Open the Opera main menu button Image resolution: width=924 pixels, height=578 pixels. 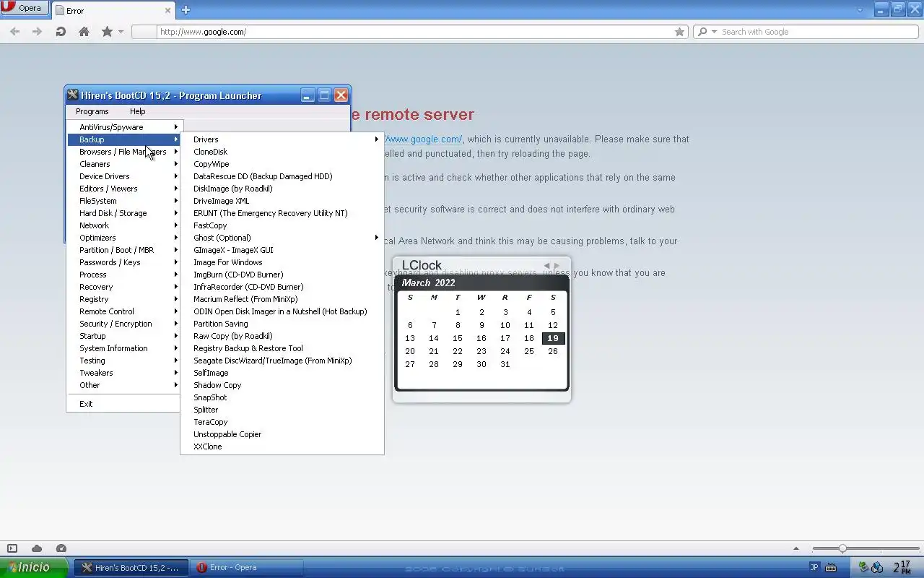(25, 8)
